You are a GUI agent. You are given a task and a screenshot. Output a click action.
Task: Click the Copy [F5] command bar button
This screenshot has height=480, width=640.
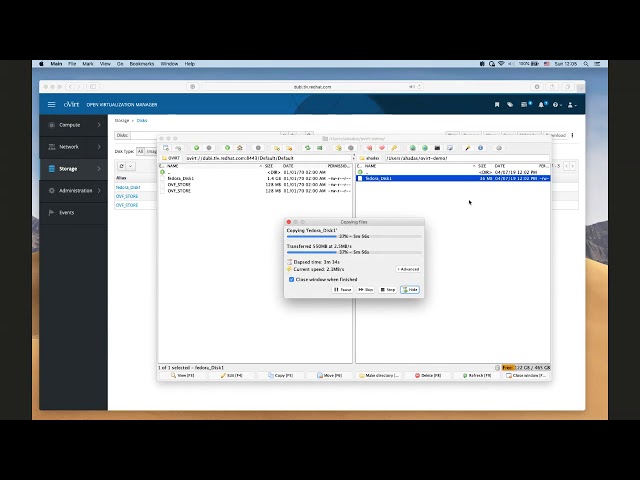[x=280, y=375]
